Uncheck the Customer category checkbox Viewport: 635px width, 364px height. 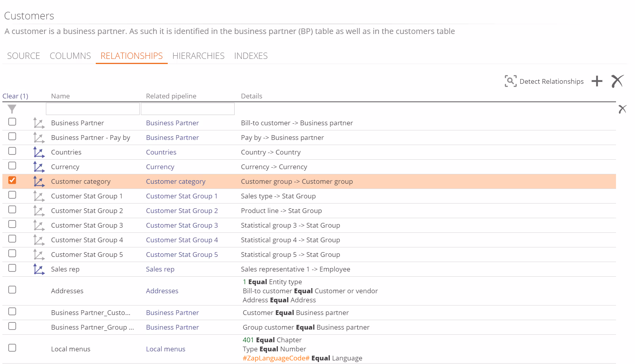12,180
